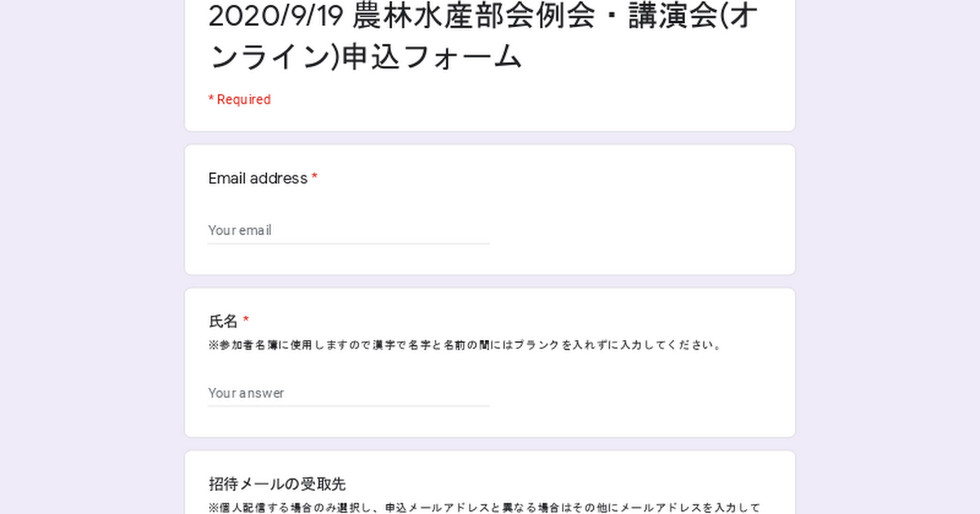Click the 氏名 question label

coord(223,321)
